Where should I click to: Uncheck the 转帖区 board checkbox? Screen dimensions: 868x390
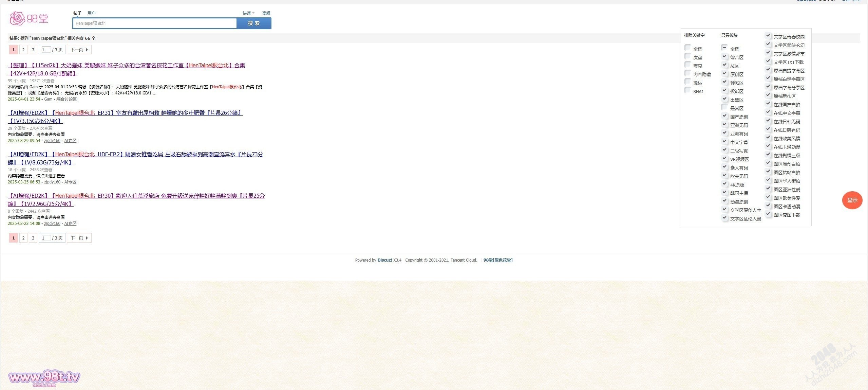(724, 82)
